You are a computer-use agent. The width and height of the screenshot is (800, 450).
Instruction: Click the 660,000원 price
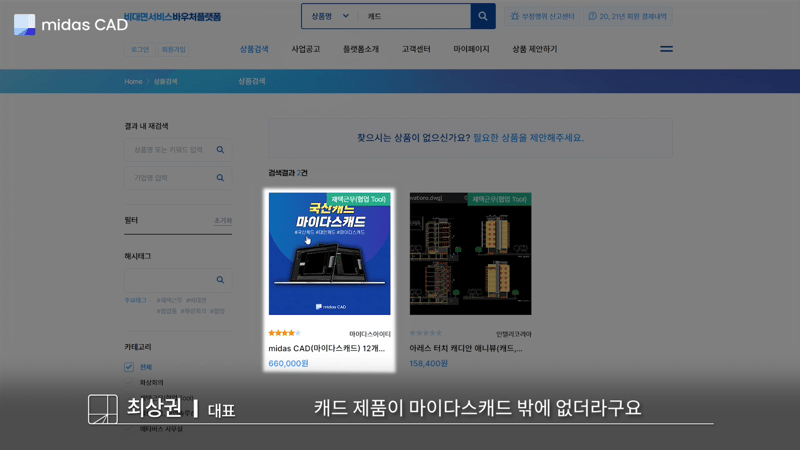tap(288, 363)
